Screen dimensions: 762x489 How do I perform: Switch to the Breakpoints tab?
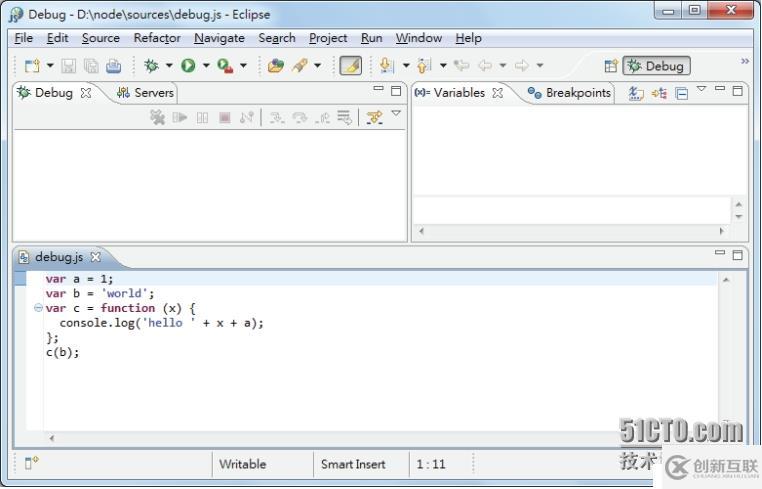coord(569,92)
